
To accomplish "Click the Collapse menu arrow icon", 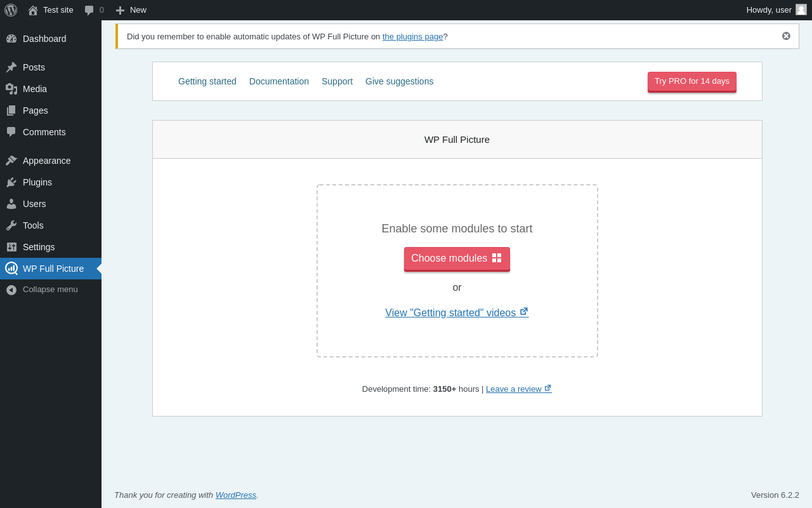I will (x=11, y=290).
